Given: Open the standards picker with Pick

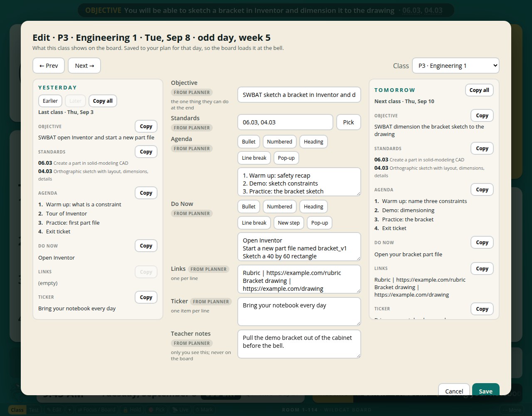Looking at the screenshot, I should coord(348,122).
